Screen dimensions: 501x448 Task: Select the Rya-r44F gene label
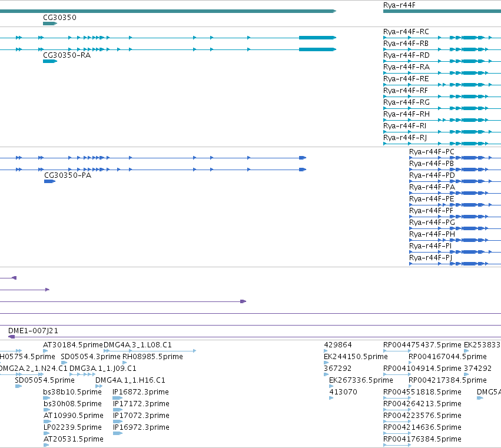(399, 5)
